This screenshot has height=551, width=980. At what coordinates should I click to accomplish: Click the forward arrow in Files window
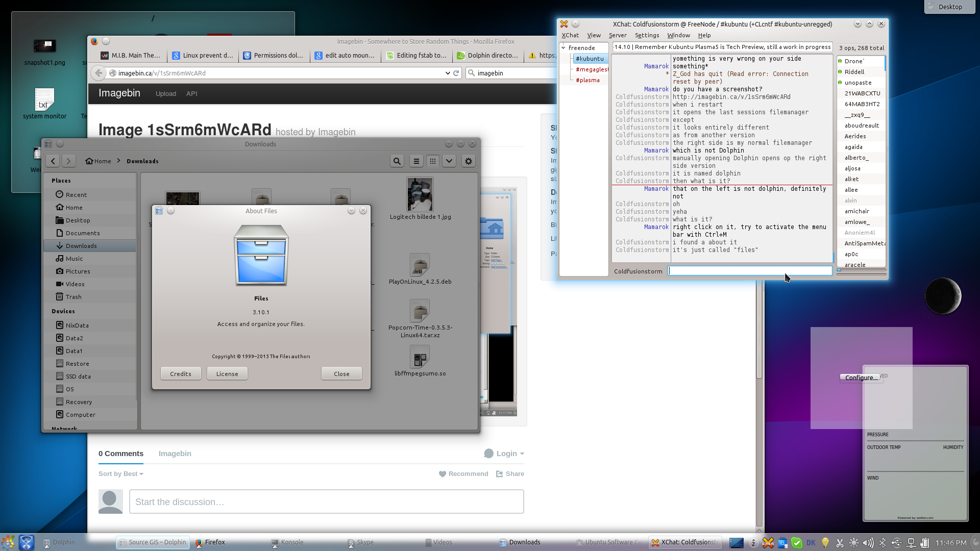[68, 161]
